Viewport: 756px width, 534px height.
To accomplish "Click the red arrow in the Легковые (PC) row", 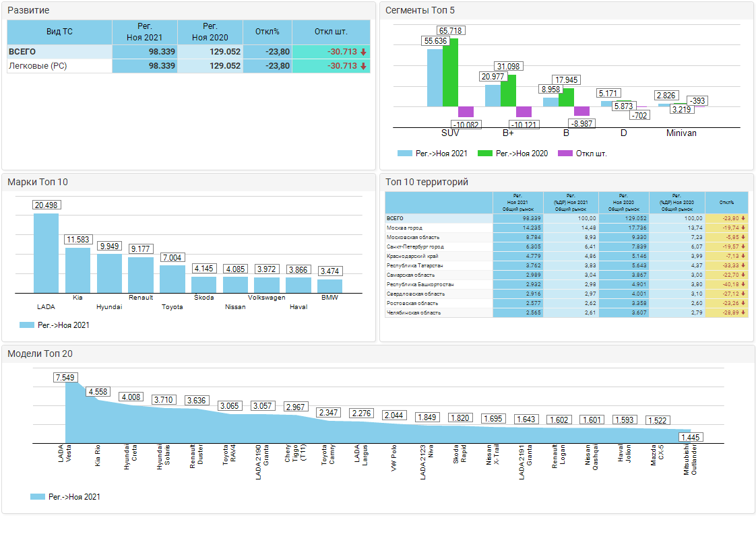I will pyautogui.click(x=363, y=66).
